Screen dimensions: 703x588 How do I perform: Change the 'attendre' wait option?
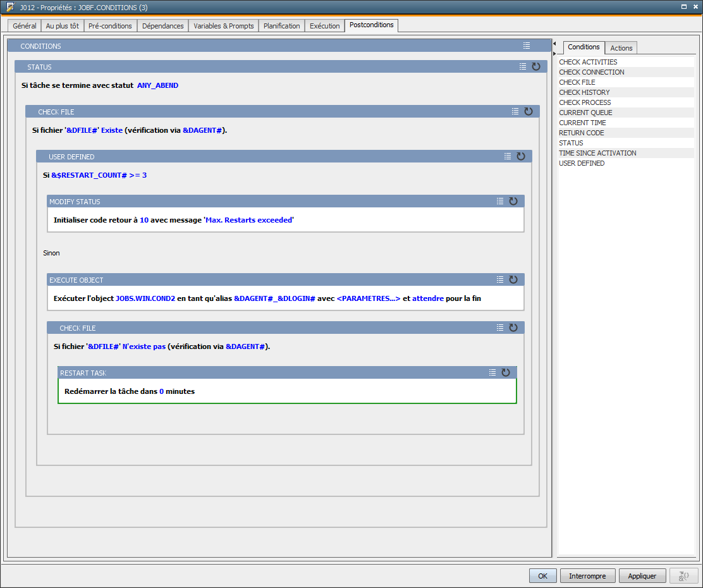coord(428,298)
